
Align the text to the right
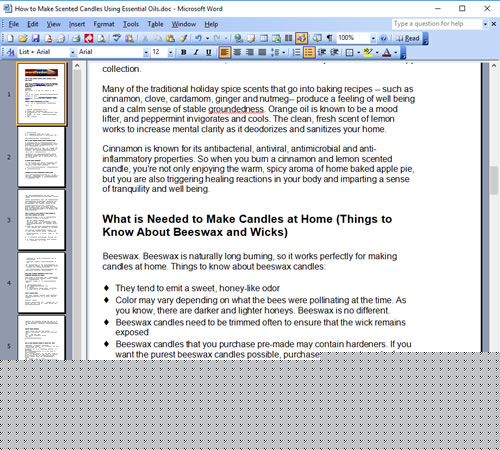249,52
